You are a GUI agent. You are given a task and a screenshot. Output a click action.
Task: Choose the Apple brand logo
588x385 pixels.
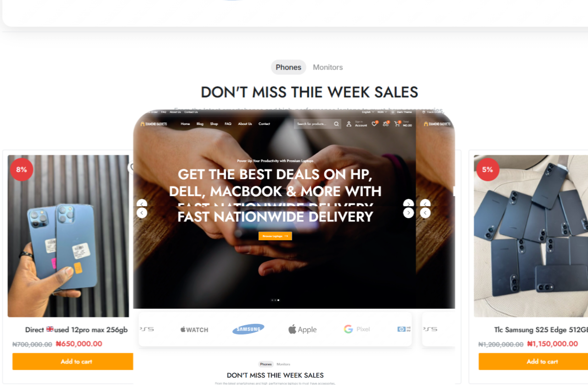302,329
